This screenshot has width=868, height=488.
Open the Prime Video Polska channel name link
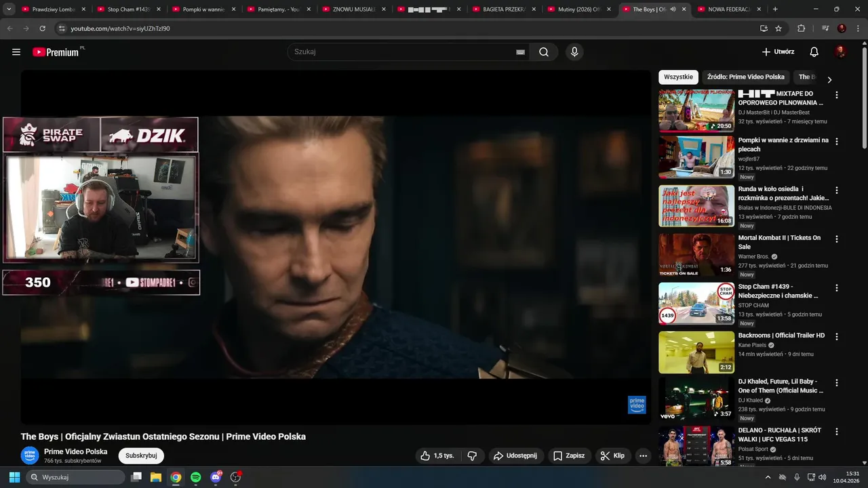tap(75, 451)
